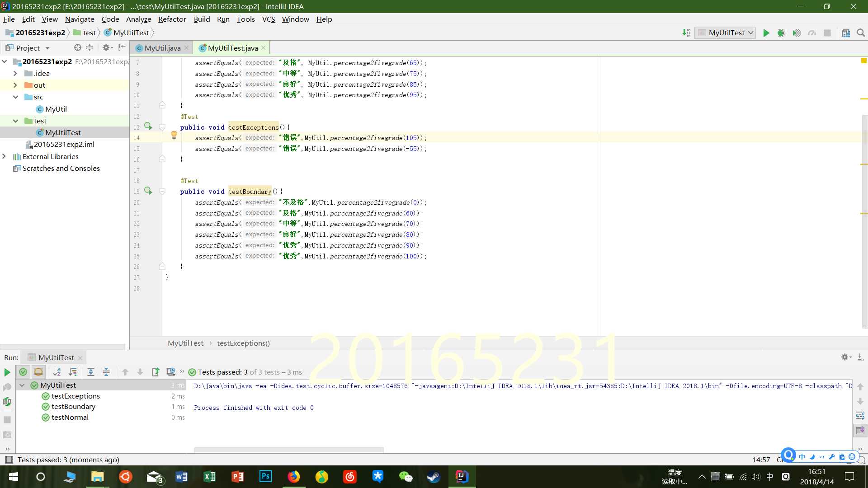
Task: Click run gutter icon for testExceptions
Action: (148, 127)
